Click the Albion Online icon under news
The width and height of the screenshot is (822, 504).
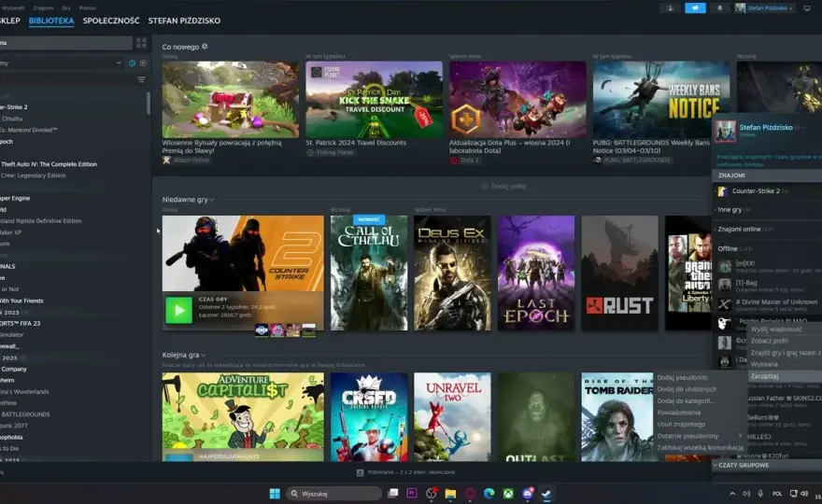(x=166, y=160)
